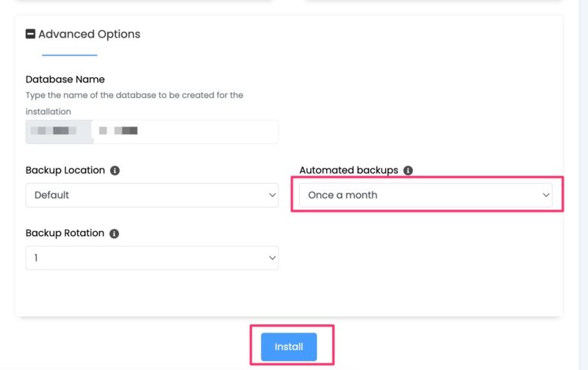Click the Automated backups info icon
The height and width of the screenshot is (370, 588).
[x=408, y=171]
